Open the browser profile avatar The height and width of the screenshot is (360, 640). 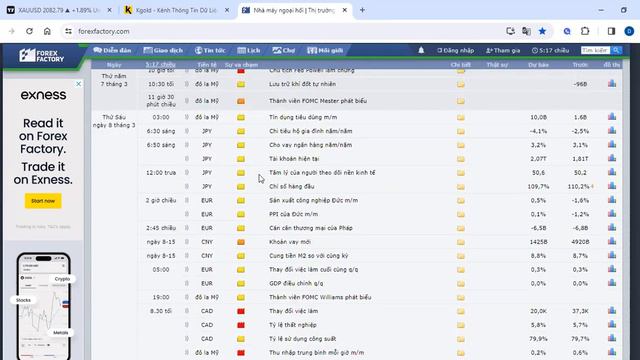point(629,31)
